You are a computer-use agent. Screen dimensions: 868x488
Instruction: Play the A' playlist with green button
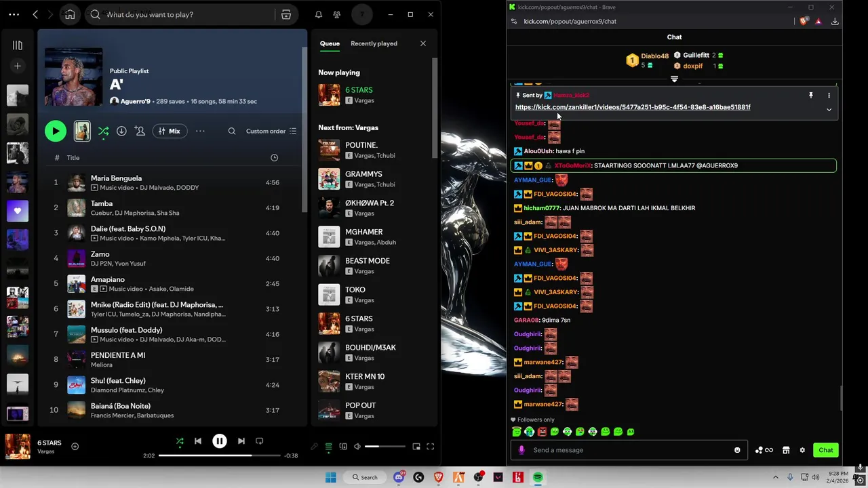click(56, 131)
